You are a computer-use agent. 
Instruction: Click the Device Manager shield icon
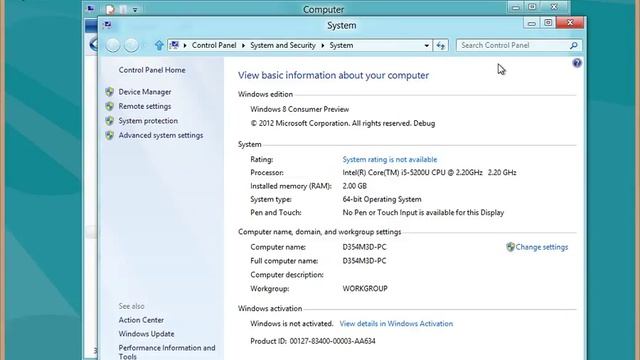pos(109,92)
